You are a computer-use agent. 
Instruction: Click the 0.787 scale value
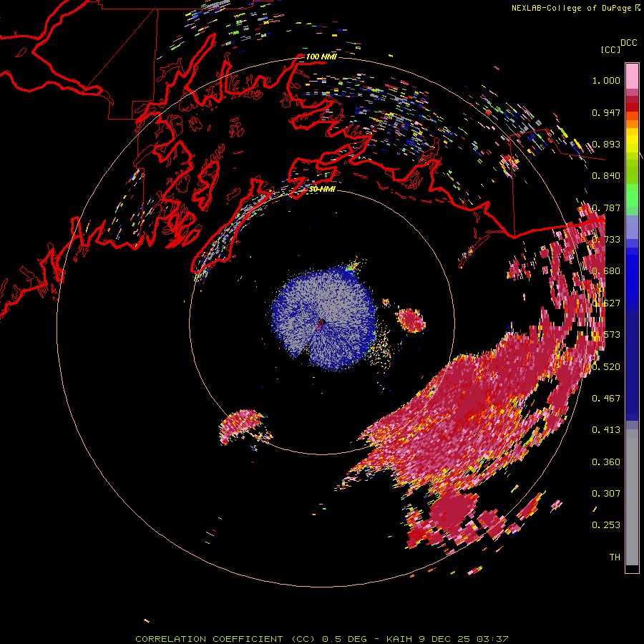pos(606,208)
